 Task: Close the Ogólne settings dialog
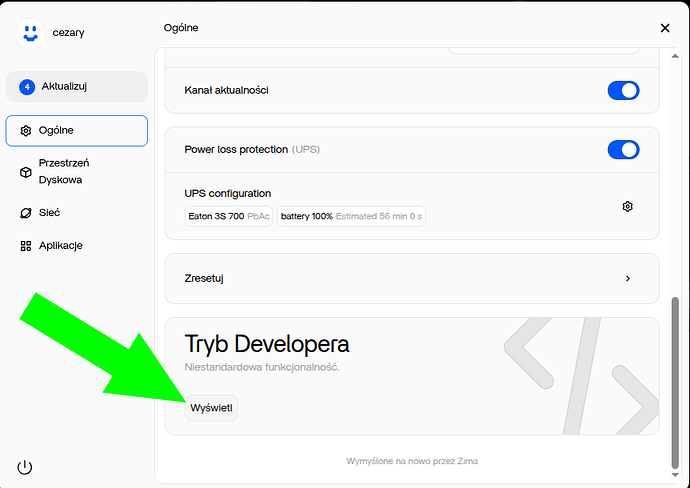[666, 29]
